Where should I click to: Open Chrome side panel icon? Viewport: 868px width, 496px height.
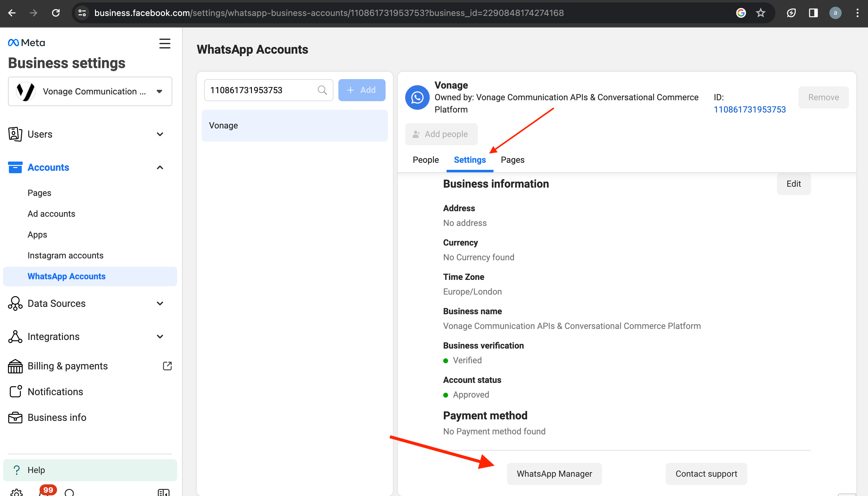pos(813,13)
